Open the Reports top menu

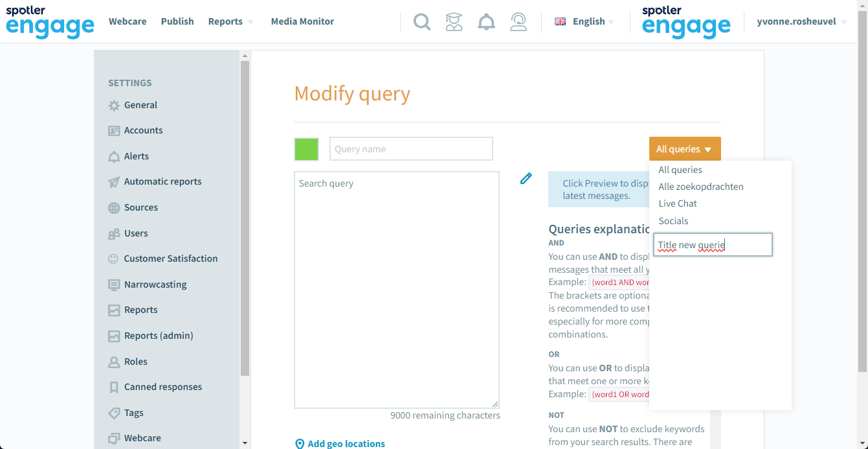pyautogui.click(x=231, y=21)
